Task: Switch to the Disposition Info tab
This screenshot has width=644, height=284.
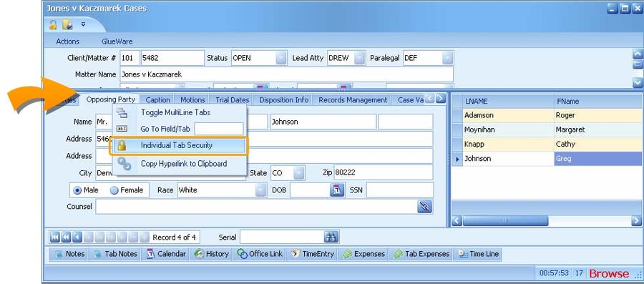Action: click(284, 99)
